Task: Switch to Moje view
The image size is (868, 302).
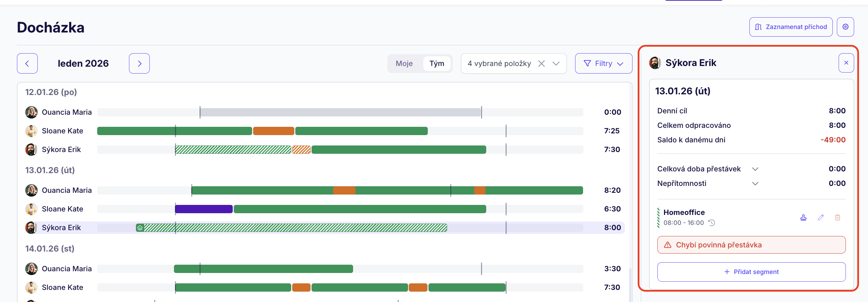Action: coord(404,64)
